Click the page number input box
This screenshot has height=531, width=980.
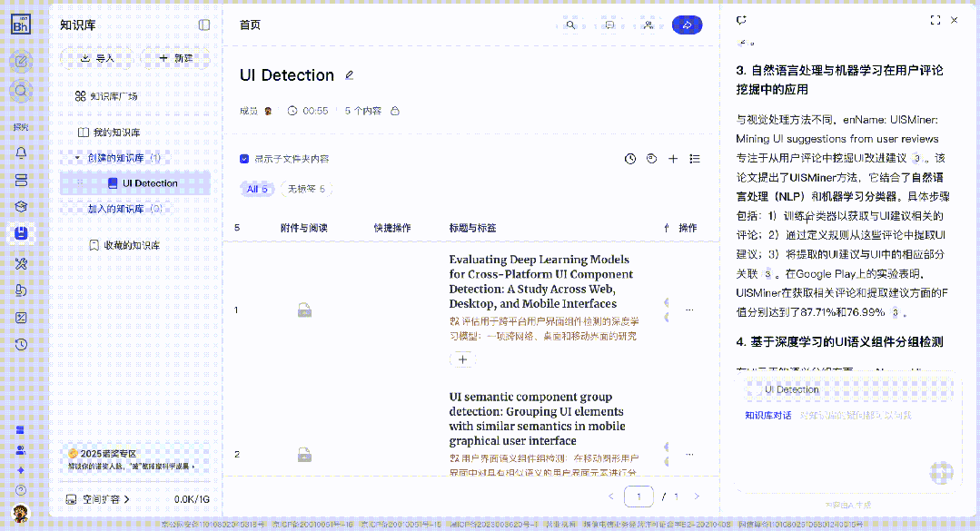640,497
